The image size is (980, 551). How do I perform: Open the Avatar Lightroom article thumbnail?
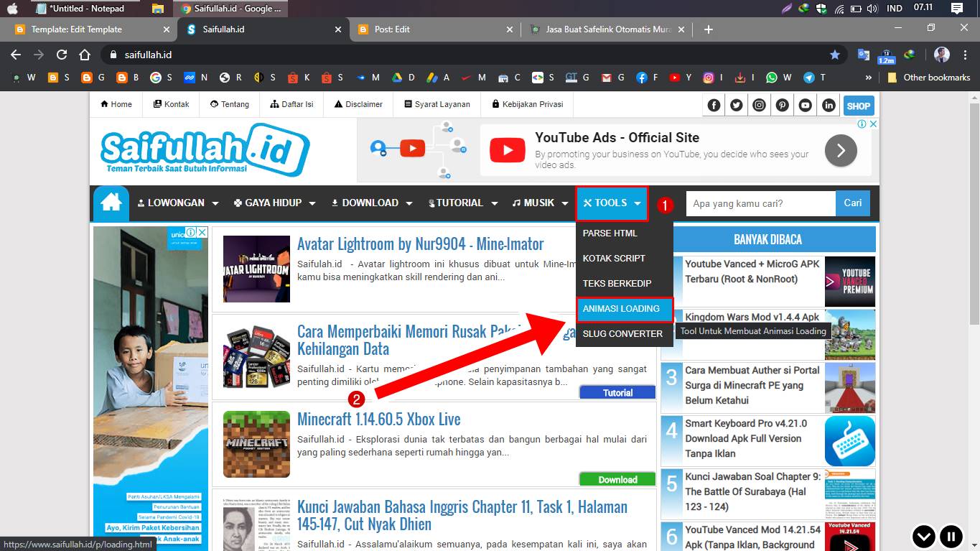256,269
